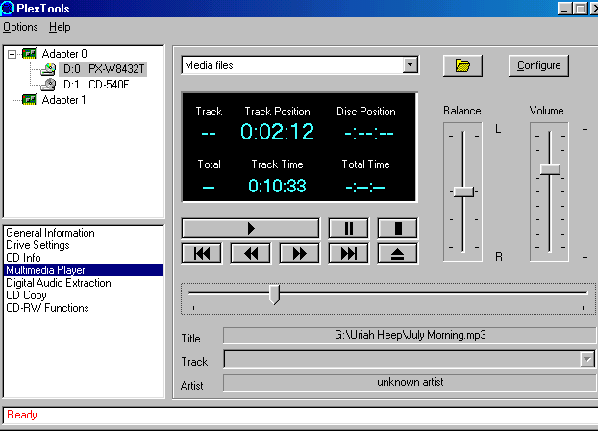Skip to the previous track
Screen dimensions: 598x431
(x=201, y=253)
